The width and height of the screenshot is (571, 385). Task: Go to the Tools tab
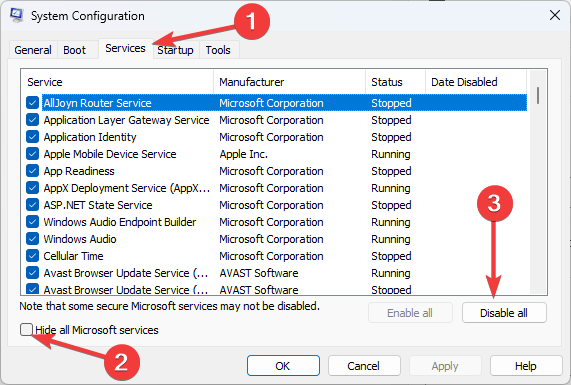[x=218, y=50]
